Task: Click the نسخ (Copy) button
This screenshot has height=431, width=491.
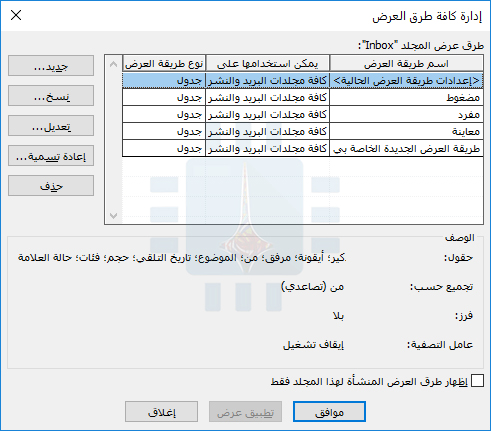Action: 51,96
